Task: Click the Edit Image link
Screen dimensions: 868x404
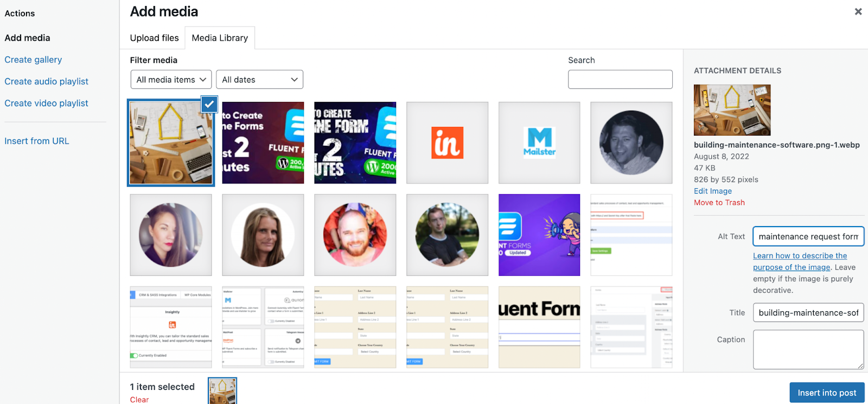Action: [x=713, y=191]
